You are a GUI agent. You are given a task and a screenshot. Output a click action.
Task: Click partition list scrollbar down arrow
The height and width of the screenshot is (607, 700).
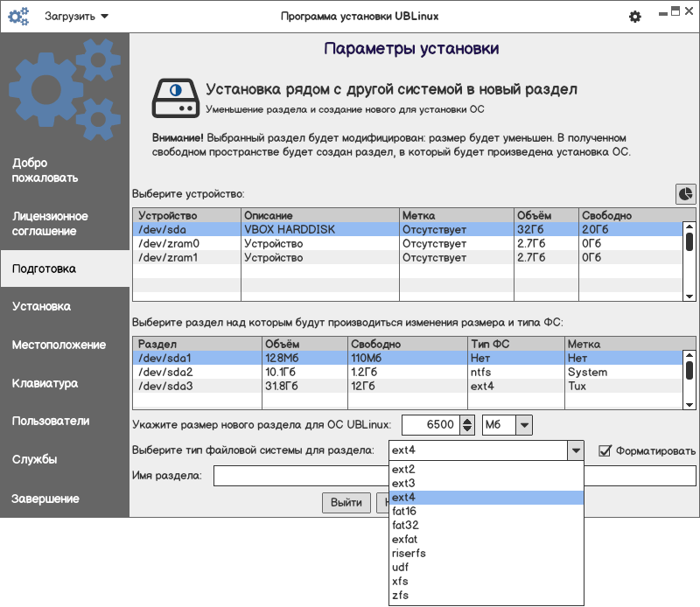coord(689,405)
